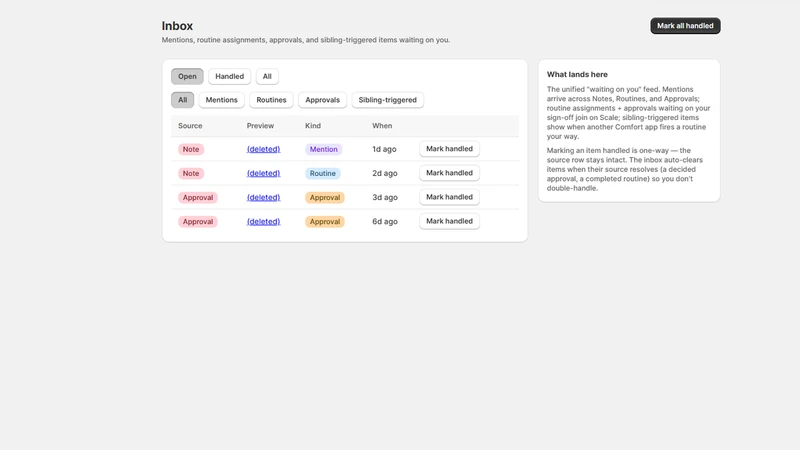The height and width of the screenshot is (450, 800).
Task: Click the Source column header
Action: pos(190,126)
